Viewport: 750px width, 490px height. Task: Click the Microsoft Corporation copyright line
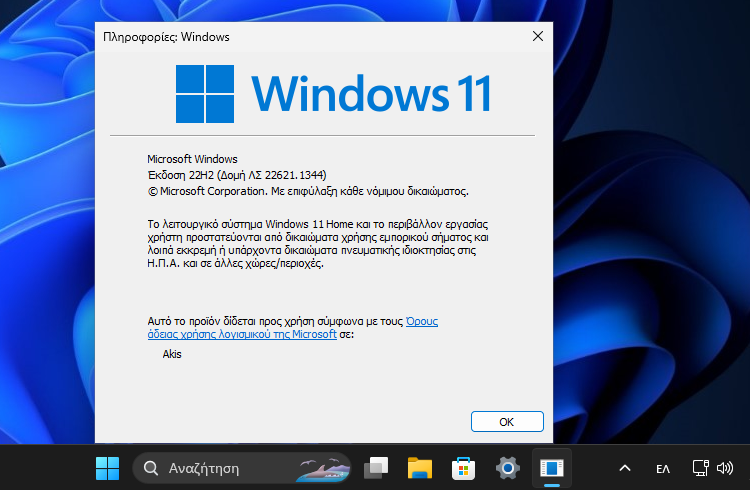coord(308,191)
